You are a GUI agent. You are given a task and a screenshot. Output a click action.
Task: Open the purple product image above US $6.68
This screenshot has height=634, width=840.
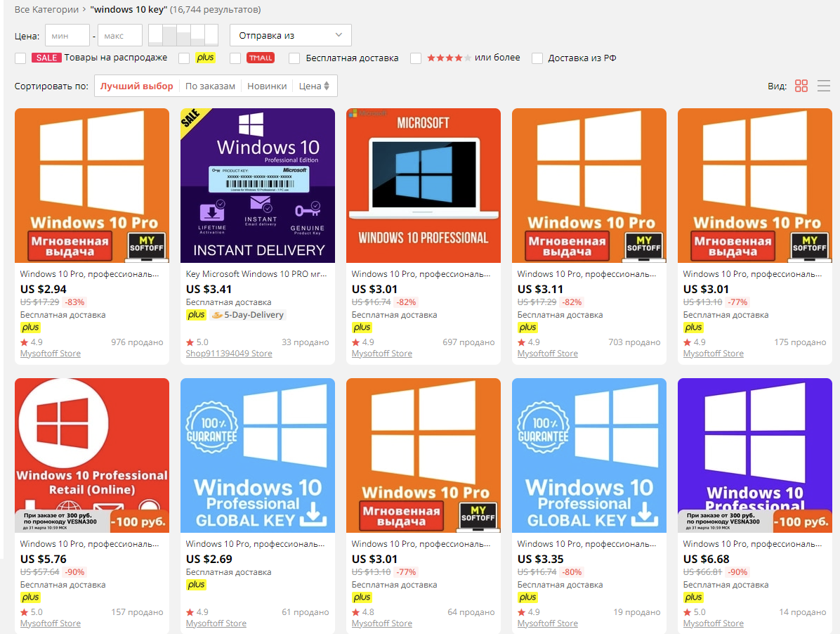point(755,455)
